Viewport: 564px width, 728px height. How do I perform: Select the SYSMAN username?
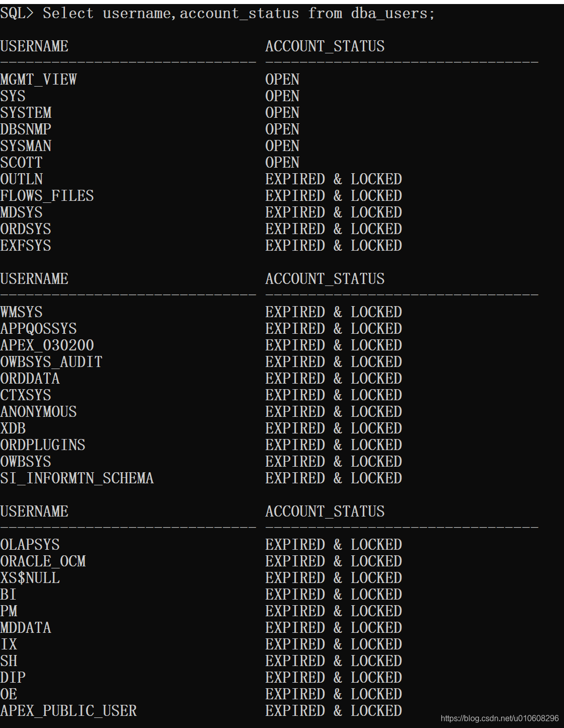click(26, 146)
